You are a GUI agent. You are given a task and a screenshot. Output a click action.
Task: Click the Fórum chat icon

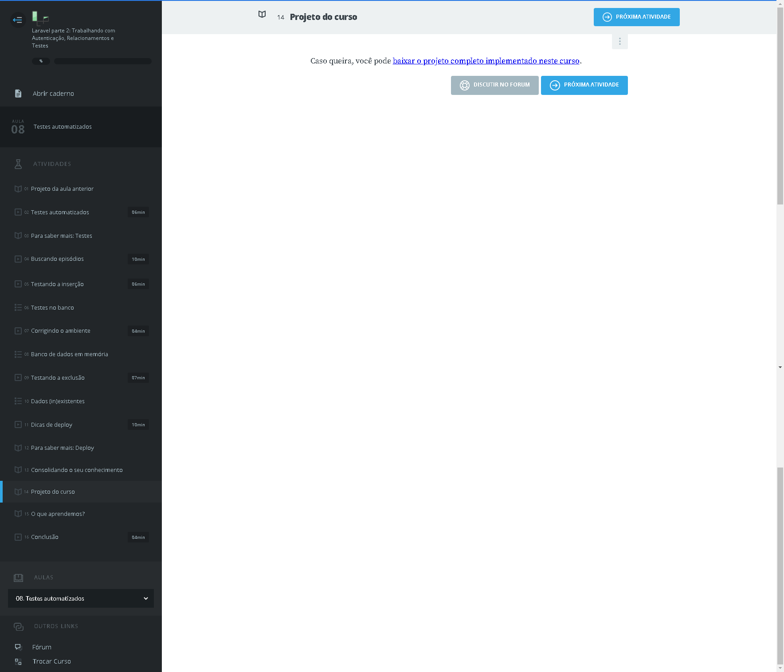click(x=18, y=647)
